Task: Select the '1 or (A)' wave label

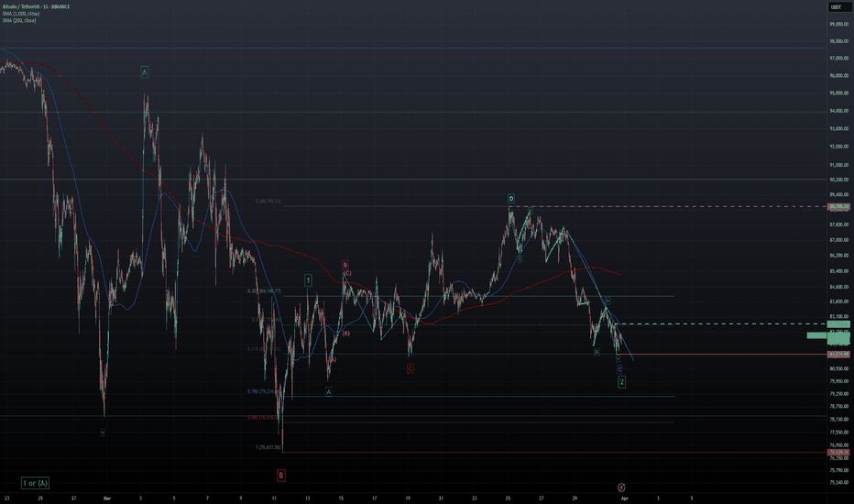Action: pos(36,483)
